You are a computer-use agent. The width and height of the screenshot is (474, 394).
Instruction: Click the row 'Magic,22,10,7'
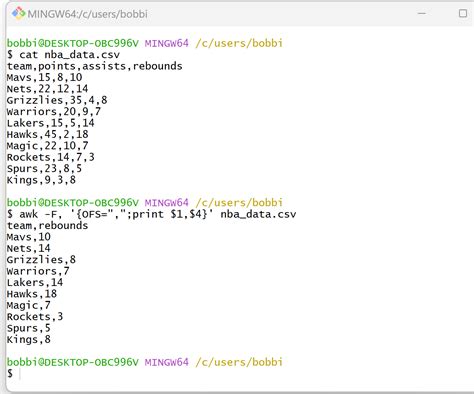point(48,146)
